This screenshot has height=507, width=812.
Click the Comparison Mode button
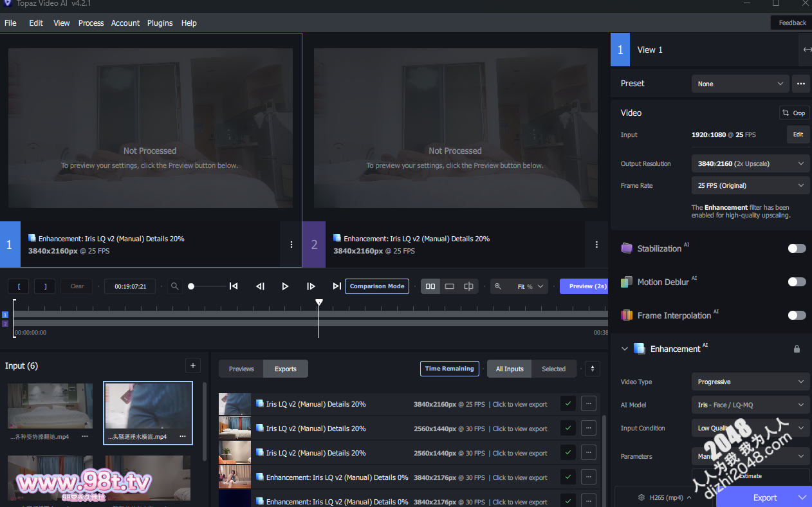coord(377,286)
